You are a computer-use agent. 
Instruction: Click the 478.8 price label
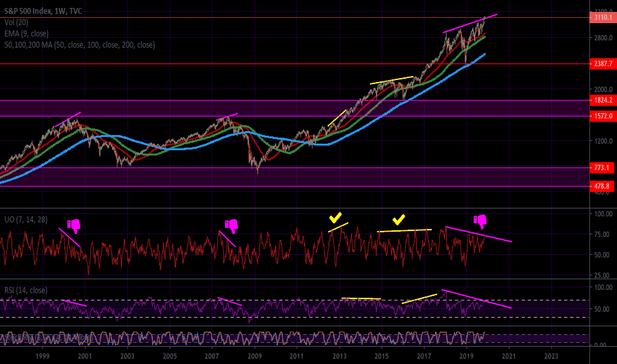602,186
